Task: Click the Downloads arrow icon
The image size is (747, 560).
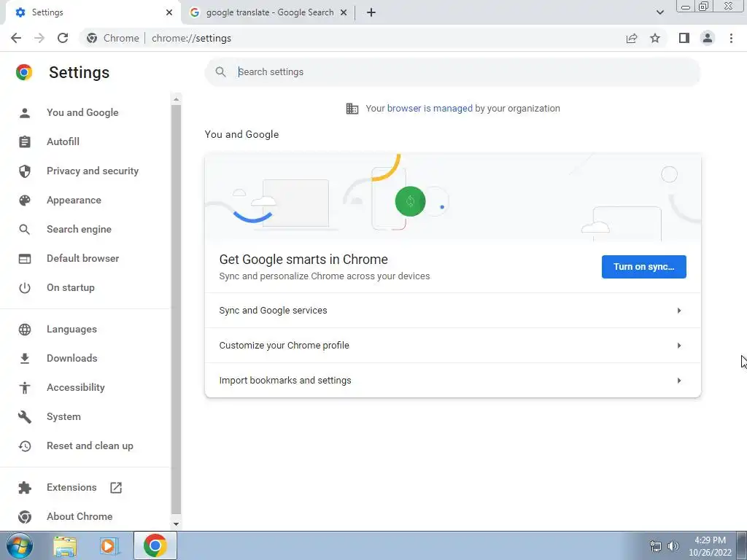Action: pos(25,359)
